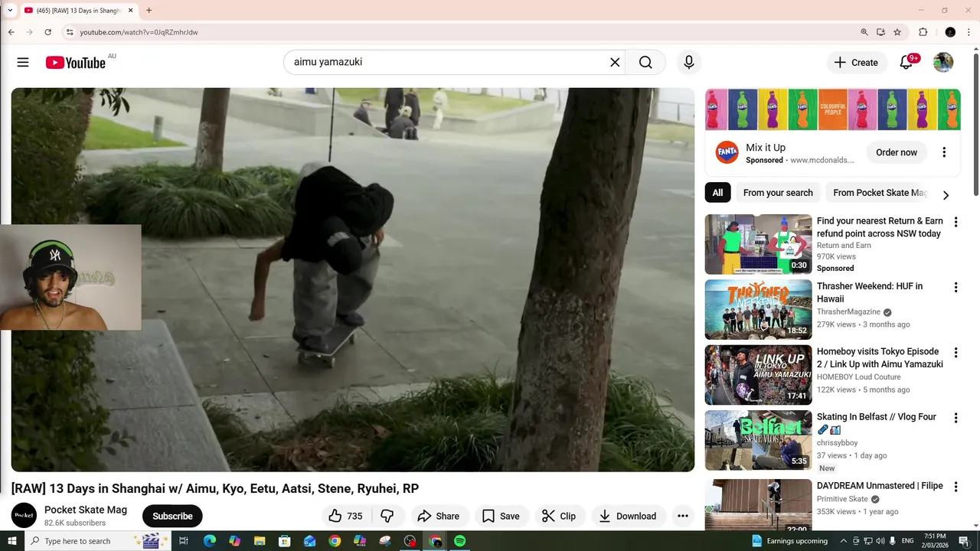The height and width of the screenshot is (551, 980).
Task: Create a Clip from the video
Action: pyautogui.click(x=559, y=516)
